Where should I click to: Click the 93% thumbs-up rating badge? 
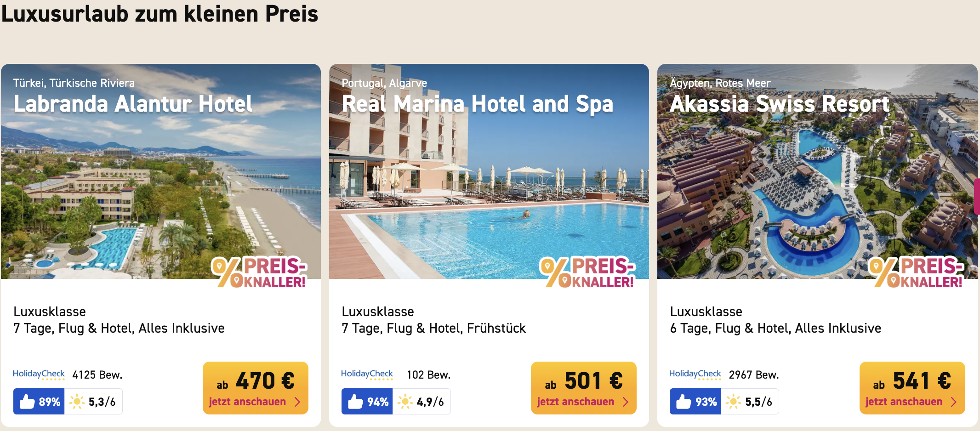pyautogui.click(x=695, y=402)
